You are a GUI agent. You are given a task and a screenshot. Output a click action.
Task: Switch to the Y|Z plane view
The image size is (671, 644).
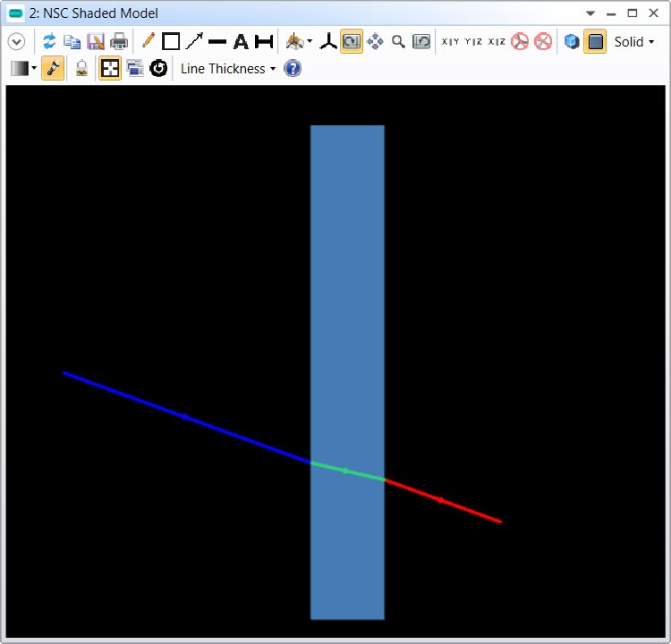tap(473, 41)
